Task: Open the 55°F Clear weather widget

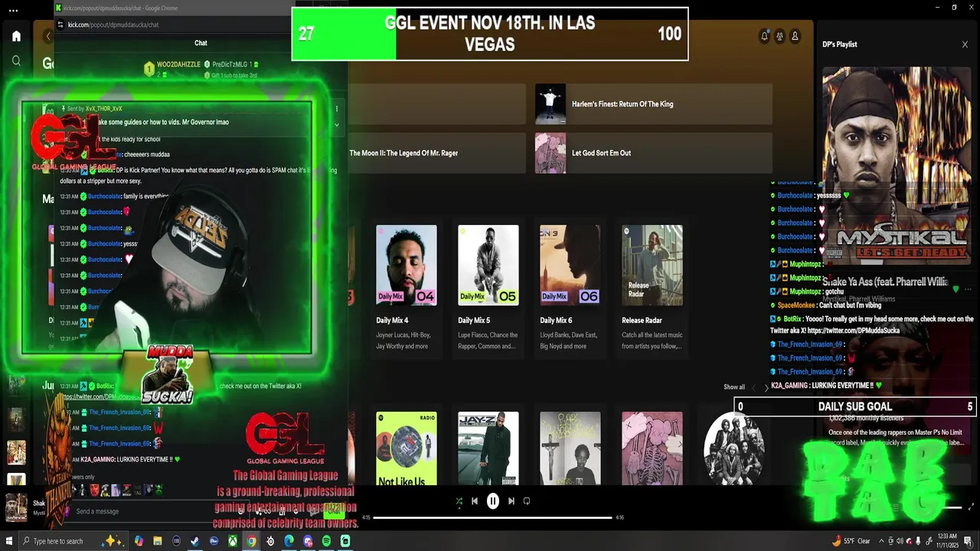Action: tap(851, 541)
